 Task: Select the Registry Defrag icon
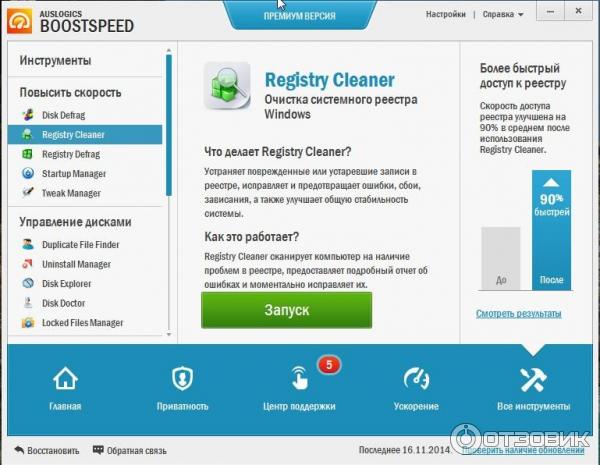point(28,154)
